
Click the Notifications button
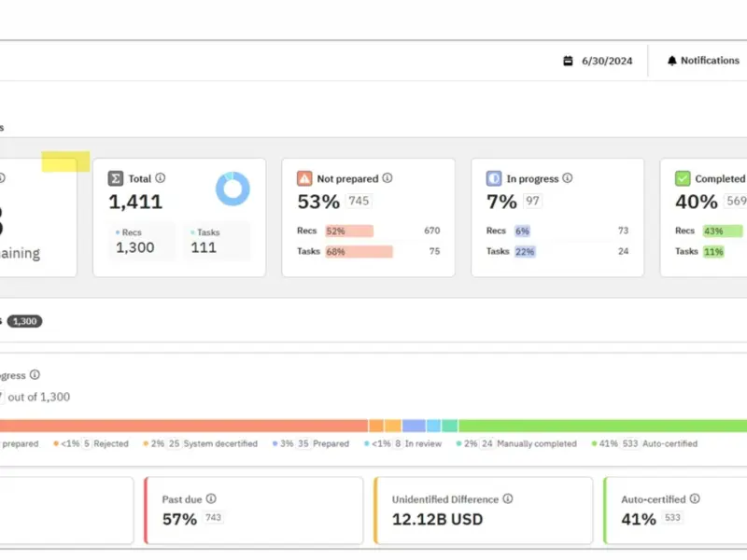[x=703, y=61]
